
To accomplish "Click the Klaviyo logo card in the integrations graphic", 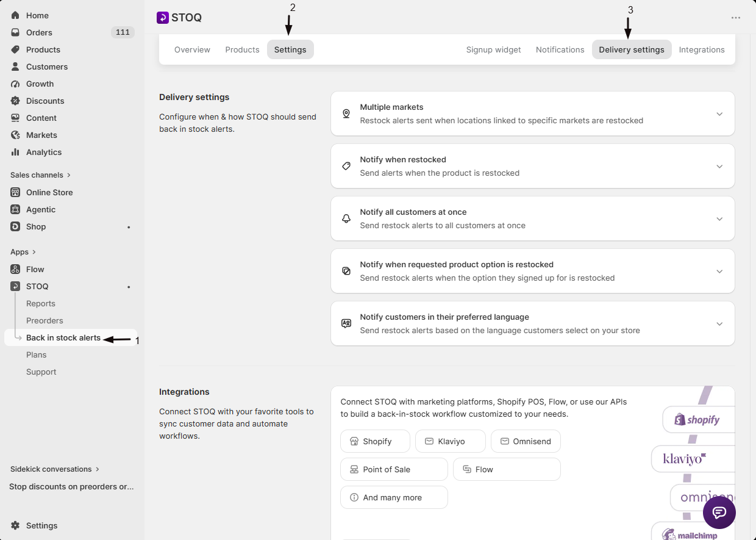I will pyautogui.click(x=693, y=459).
